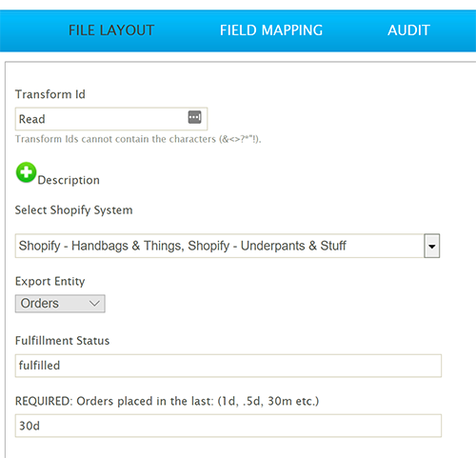Image resolution: width=476 pixels, height=458 pixels.
Task: Click the orders placed field showing 30d
Action: click(x=228, y=426)
